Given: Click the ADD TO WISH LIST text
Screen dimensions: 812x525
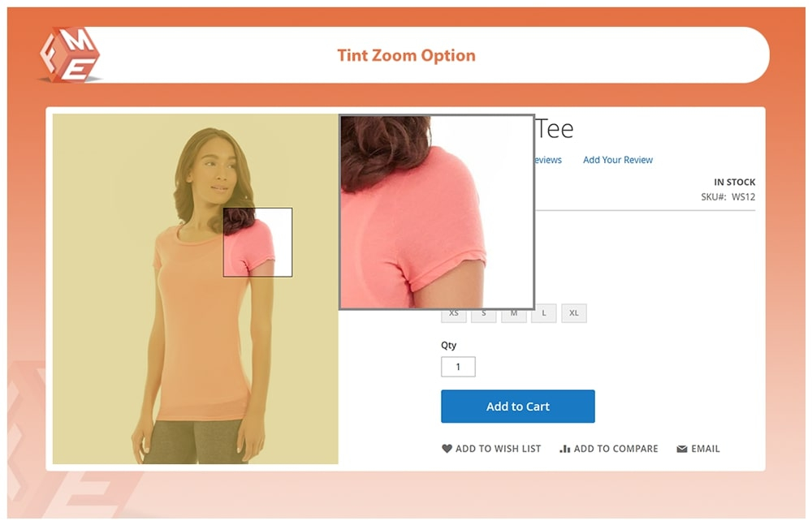Looking at the screenshot, I should point(499,449).
